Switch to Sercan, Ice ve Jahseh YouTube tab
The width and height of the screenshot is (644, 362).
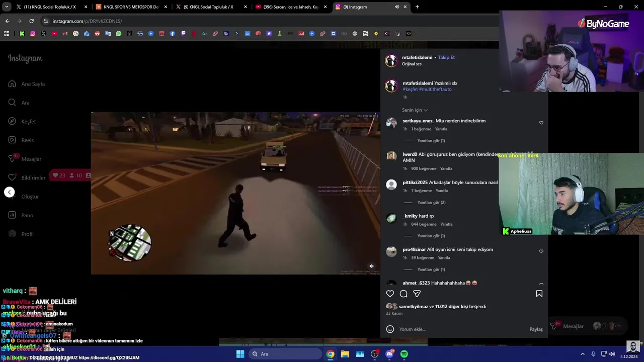pyautogui.click(x=292, y=7)
